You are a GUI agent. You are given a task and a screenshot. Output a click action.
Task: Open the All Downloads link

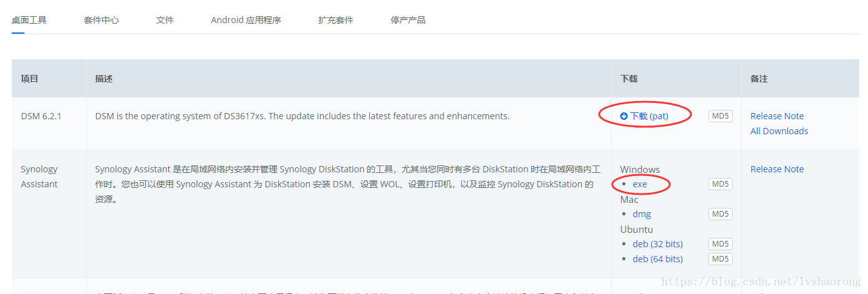click(779, 131)
